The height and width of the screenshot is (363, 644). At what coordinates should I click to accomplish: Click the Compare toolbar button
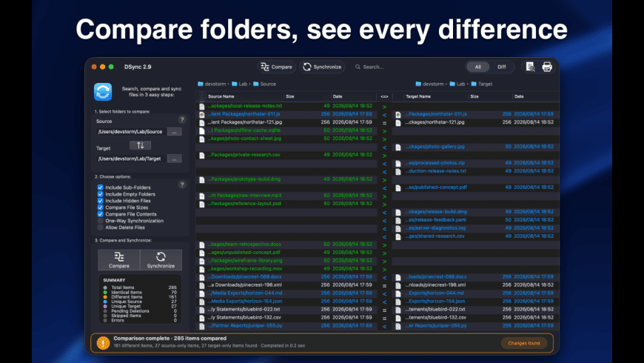click(x=276, y=67)
